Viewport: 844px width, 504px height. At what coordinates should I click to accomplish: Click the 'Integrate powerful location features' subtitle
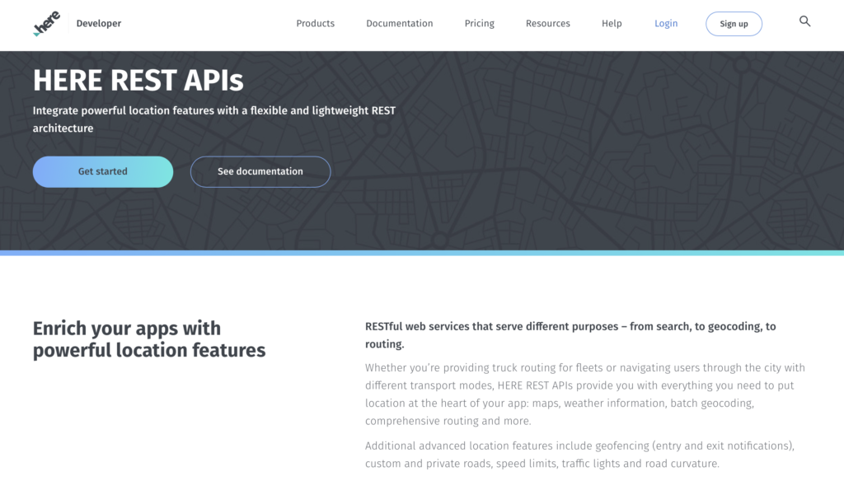pos(214,119)
